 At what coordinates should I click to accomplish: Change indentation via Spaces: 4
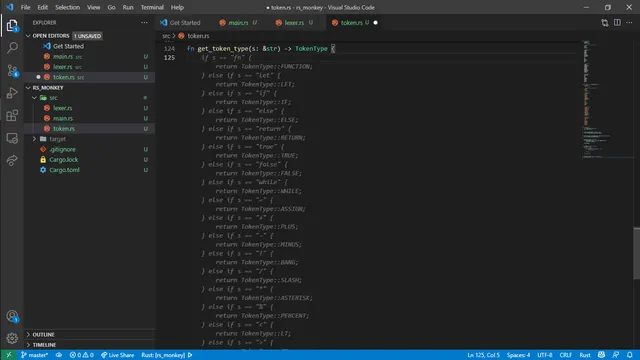(x=518, y=355)
